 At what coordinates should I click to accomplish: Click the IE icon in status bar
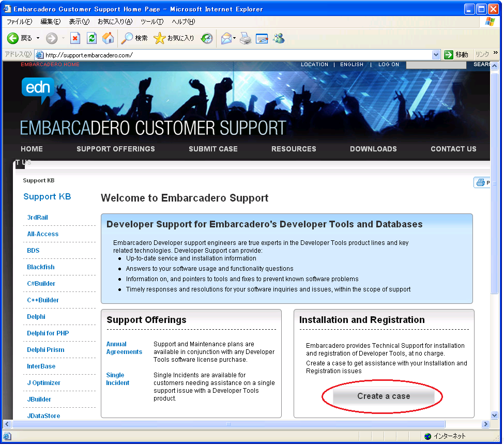tap(7, 436)
